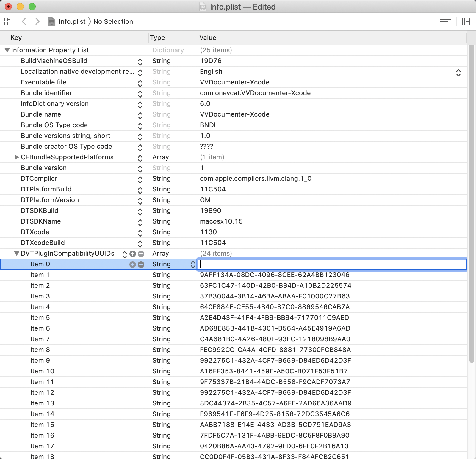The image size is (476, 459).
Task: Open key stepper for DVTPlugInCompatibilityUUIDs
Action: pos(125,254)
